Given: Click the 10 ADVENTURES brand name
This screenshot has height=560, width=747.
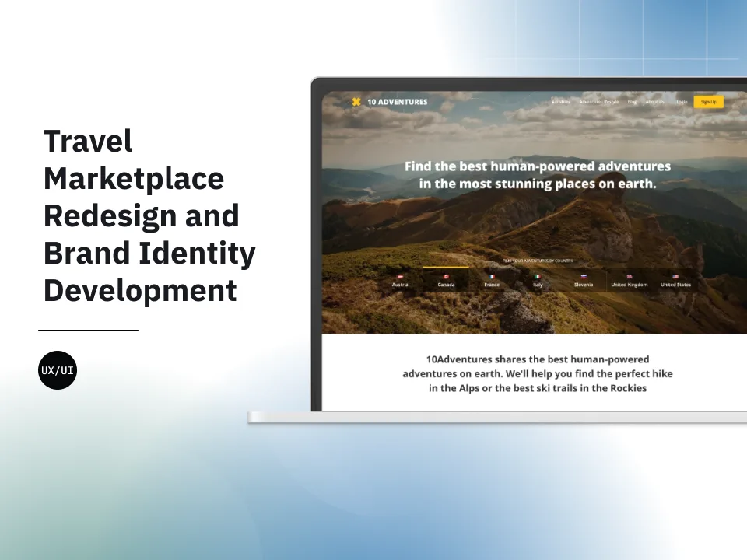Looking at the screenshot, I should click(397, 101).
